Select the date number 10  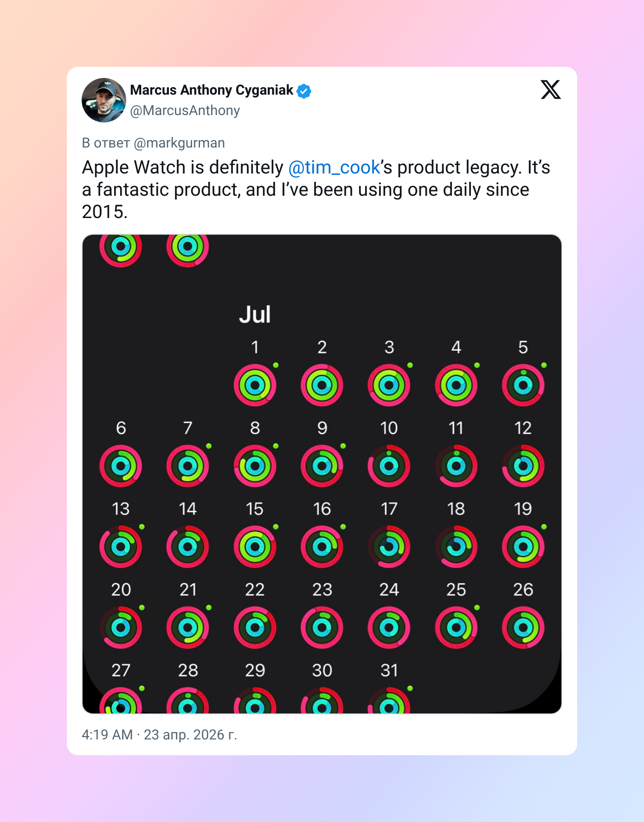pyautogui.click(x=389, y=428)
